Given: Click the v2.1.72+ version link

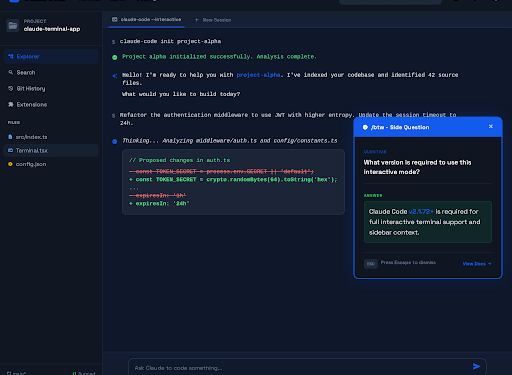Looking at the screenshot, I should pos(421,211).
